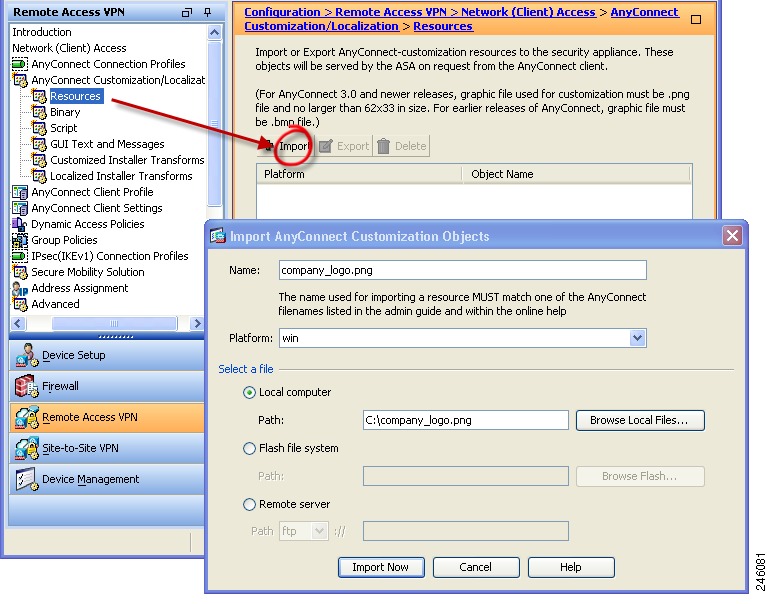
Task: Open Device Management section
Action: [x=107, y=479]
